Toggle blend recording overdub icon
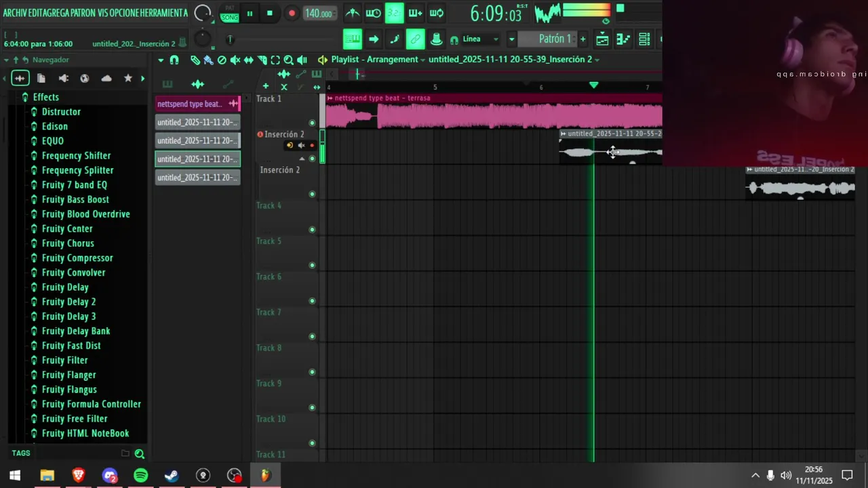This screenshot has width=868, height=488. (x=415, y=13)
